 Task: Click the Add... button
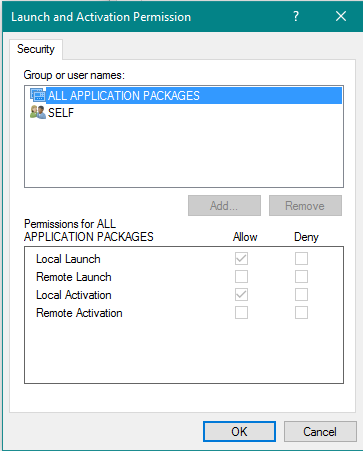pyautogui.click(x=224, y=205)
